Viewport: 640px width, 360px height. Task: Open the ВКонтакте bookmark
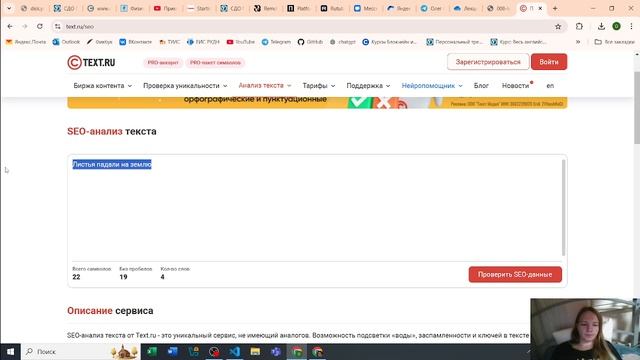click(136, 42)
